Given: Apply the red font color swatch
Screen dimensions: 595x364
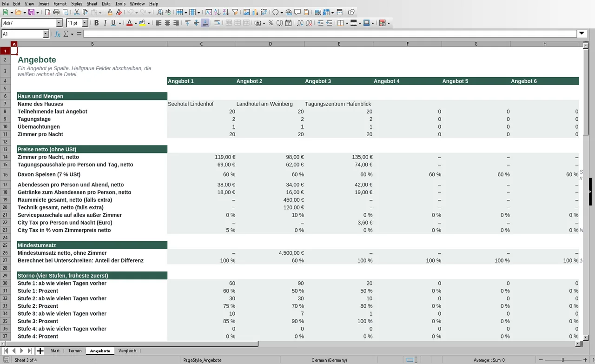Looking at the screenshot, I should click(129, 23).
